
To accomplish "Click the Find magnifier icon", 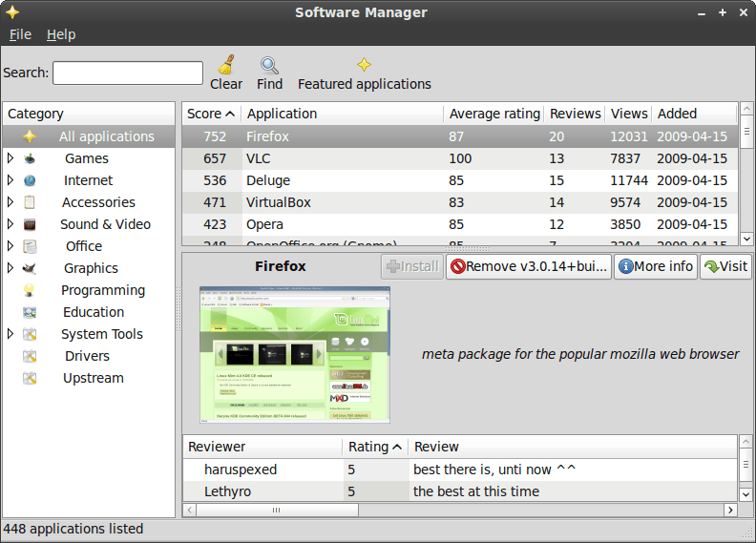I will coord(269,65).
